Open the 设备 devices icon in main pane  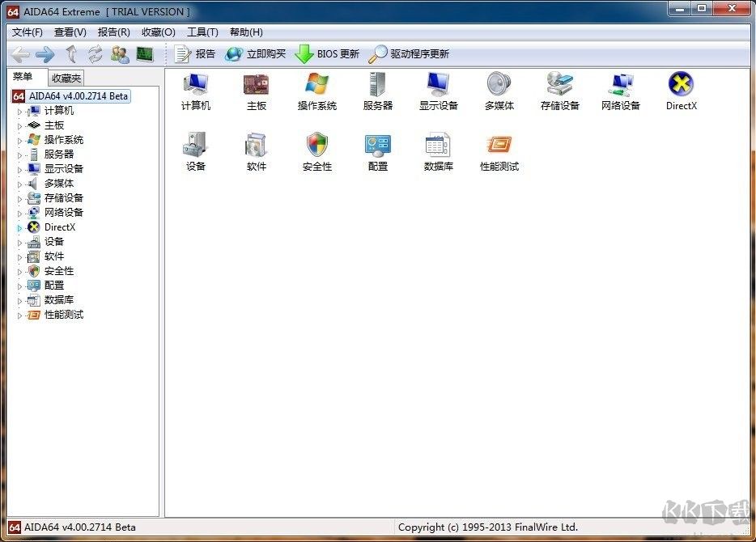(x=195, y=145)
